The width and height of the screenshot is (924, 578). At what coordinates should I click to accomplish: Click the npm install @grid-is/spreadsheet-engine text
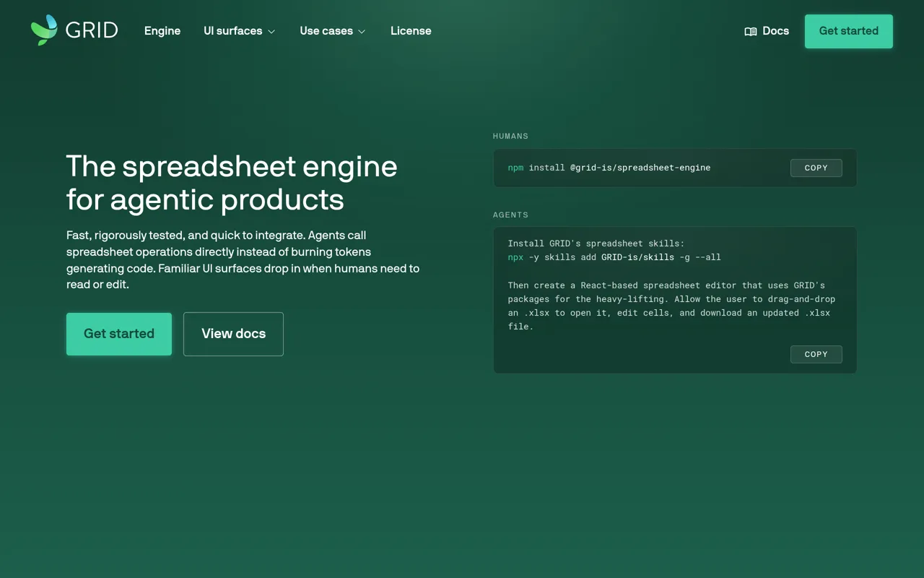click(x=609, y=168)
